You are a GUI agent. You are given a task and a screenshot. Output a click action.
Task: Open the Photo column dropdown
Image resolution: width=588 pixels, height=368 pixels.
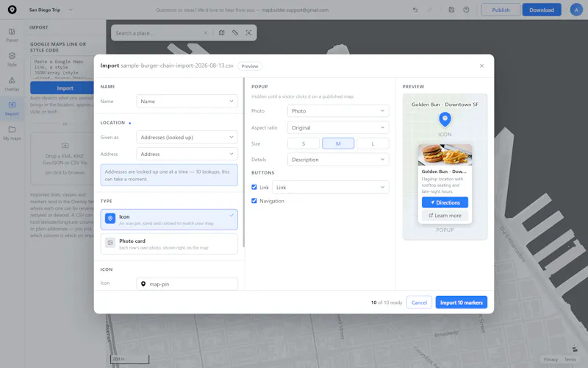[x=338, y=111]
